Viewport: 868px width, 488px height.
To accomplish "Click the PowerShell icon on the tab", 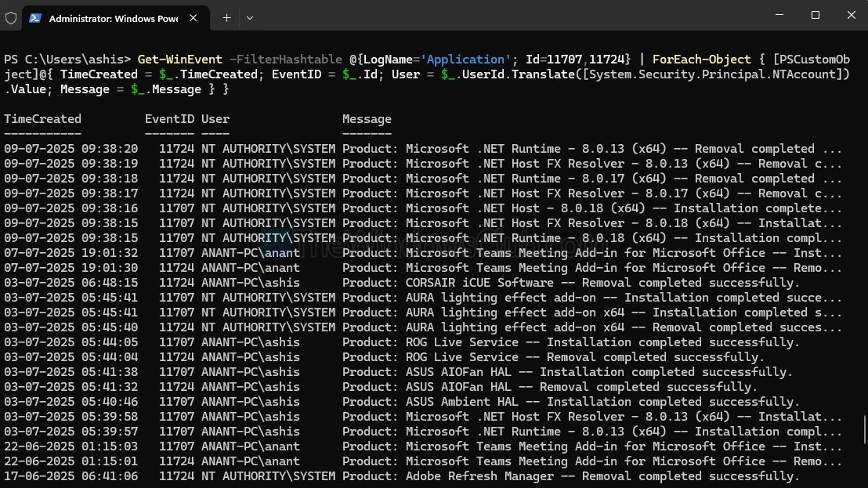I will pyautogui.click(x=35, y=17).
